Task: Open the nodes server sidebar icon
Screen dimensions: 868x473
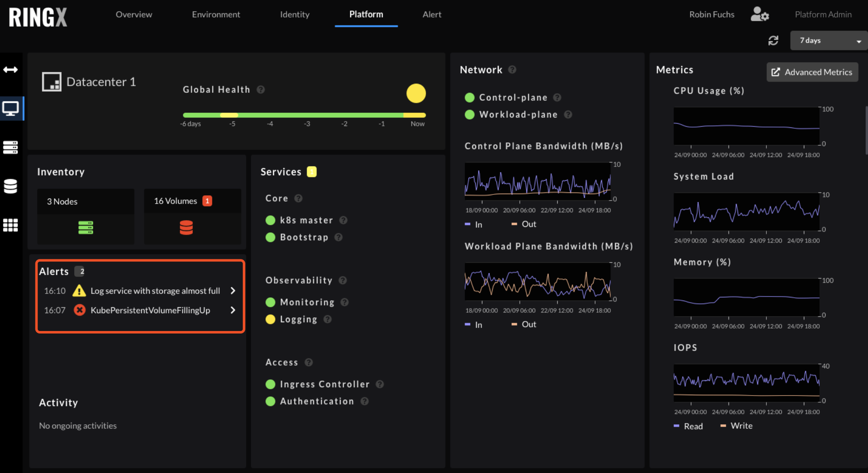Action: [x=10, y=147]
